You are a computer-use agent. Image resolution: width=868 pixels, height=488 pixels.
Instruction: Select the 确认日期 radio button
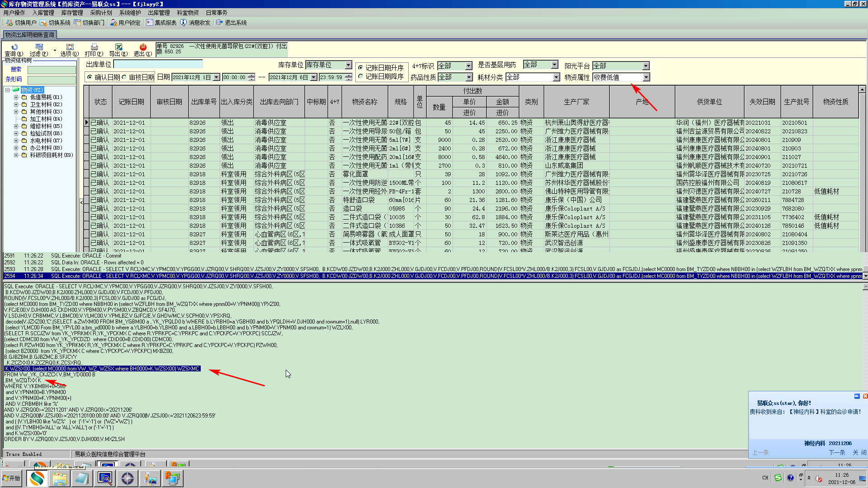pyautogui.click(x=90, y=77)
